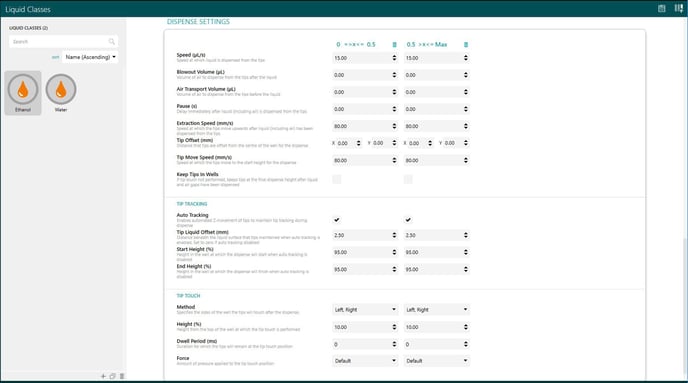Adjust End Height stepper for second range

click(x=466, y=269)
